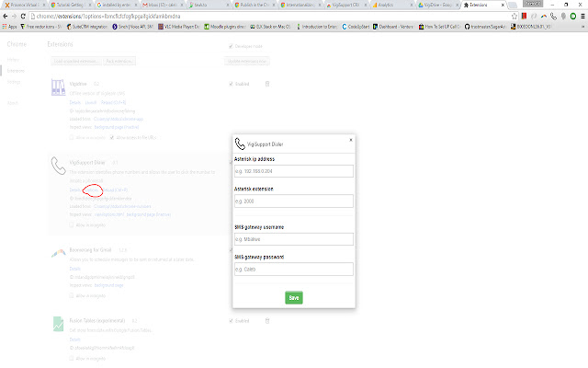Reload the current page
Image resolution: width=588 pixels, height=368 pixels.
tap(23, 17)
